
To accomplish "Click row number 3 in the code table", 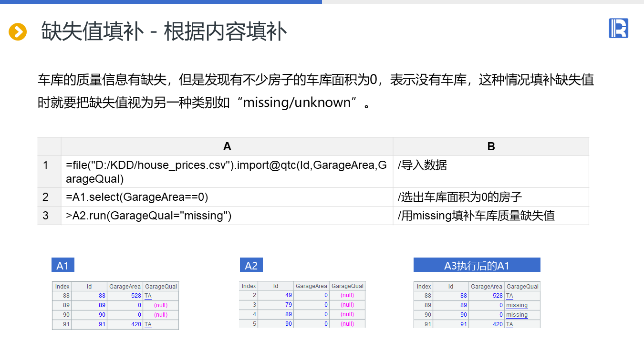I will (x=46, y=216).
